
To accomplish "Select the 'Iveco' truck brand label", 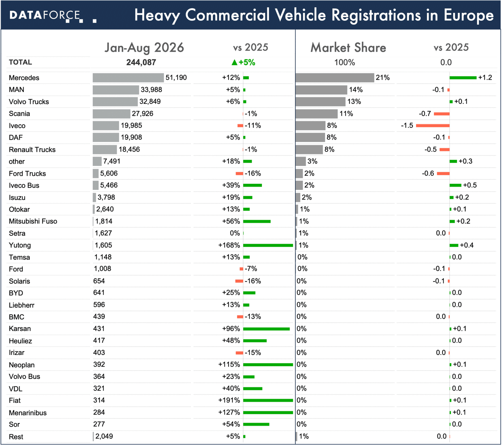I will (x=17, y=126).
